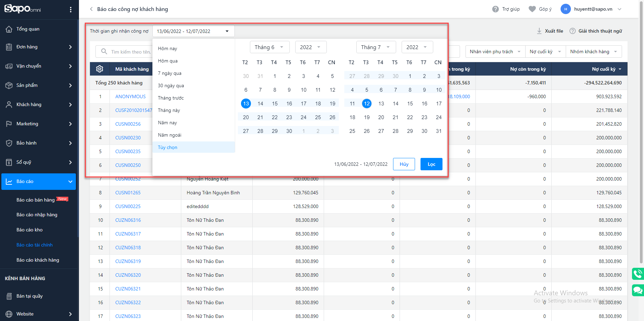
Task: Click the Sản phẩm box icon
Action: [9, 85]
